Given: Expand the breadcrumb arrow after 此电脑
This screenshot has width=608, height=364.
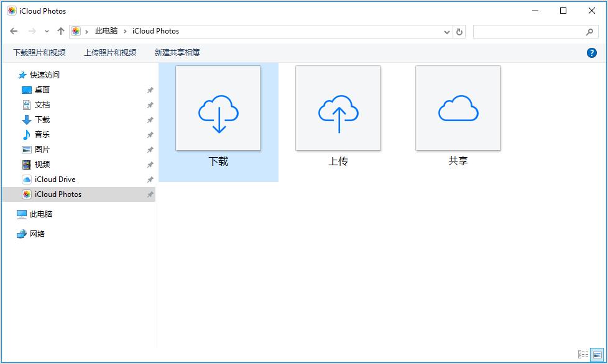Looking at the screenshot, I should pyautogui.click(x=126, y=31).
